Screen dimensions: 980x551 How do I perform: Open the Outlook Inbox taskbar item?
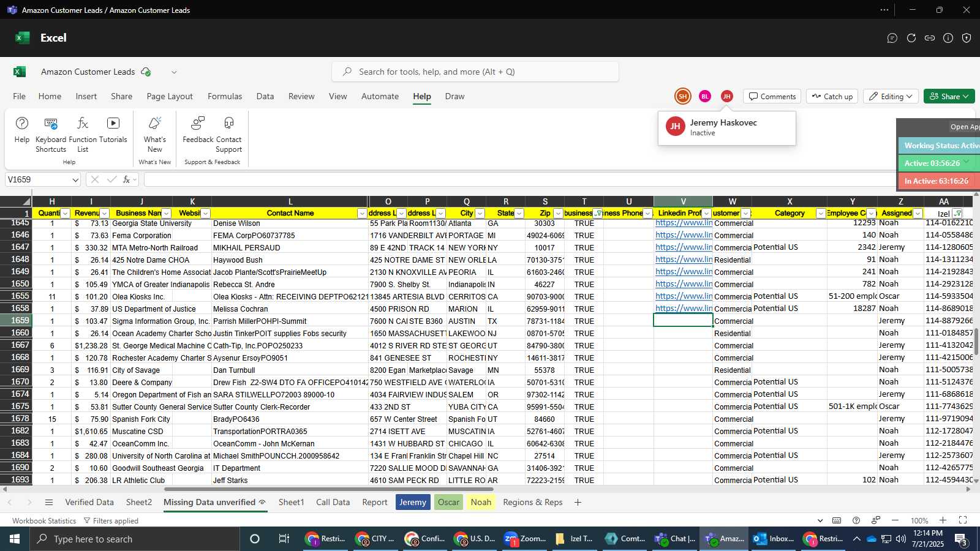click(x=774, y=539)
